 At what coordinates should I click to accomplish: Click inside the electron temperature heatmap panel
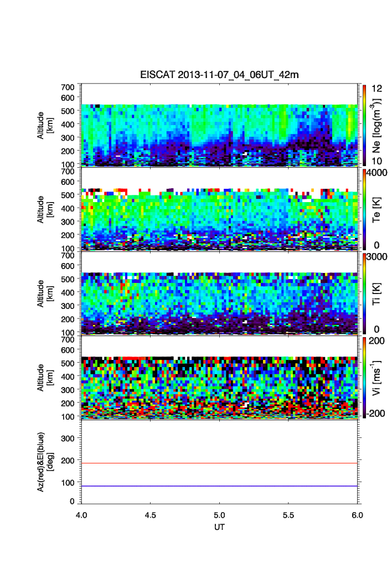pyautogui.click(x=219, y=209)
